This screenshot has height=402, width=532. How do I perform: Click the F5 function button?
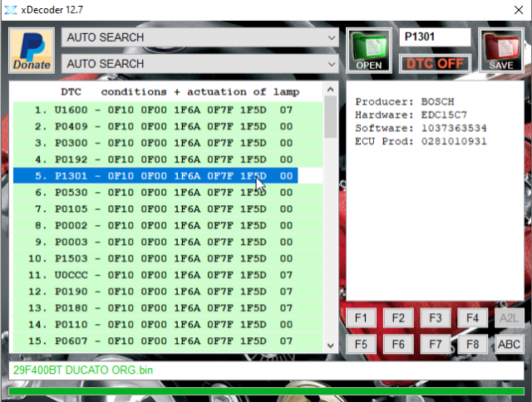(x=360, y=344)
